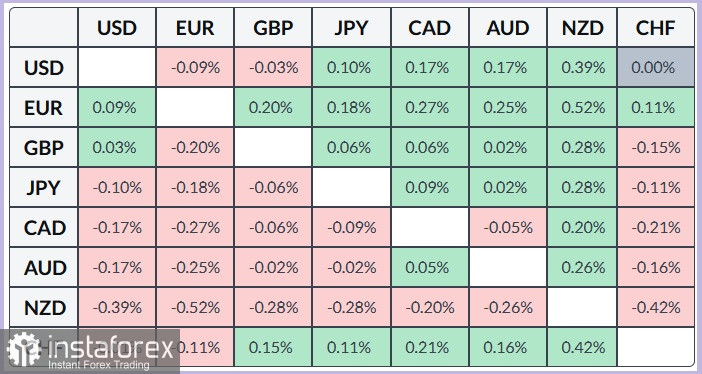Screen dimensions: 702x374
Task: Select the 0.52% EUR/NZD cell
Action: click(x=582, y=107)
